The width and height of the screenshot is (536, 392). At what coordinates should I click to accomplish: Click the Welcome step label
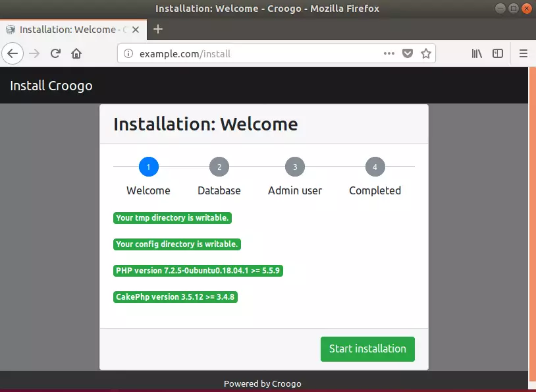coord(148,190)
